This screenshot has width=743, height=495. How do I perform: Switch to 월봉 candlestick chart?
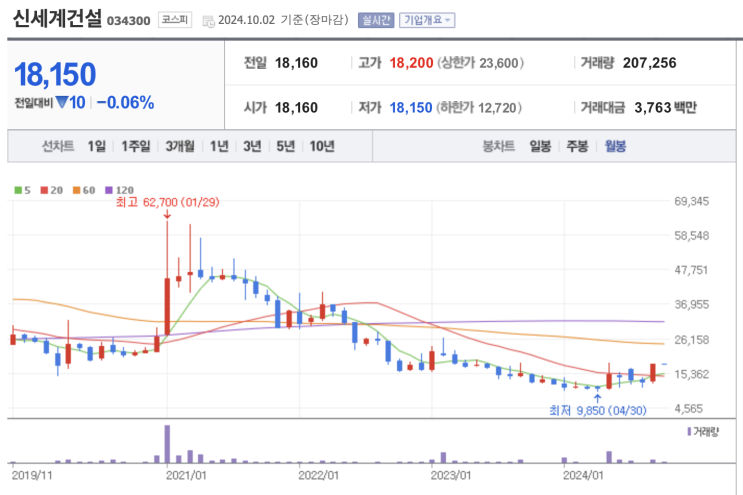616,146
